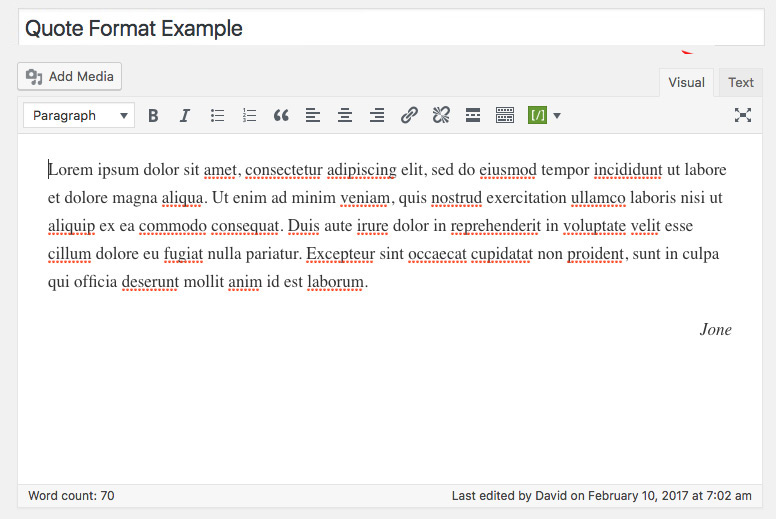Click the 'Jone' signature text in editor
The width and height of the screenshot is (776, 519).
[715, 330]
